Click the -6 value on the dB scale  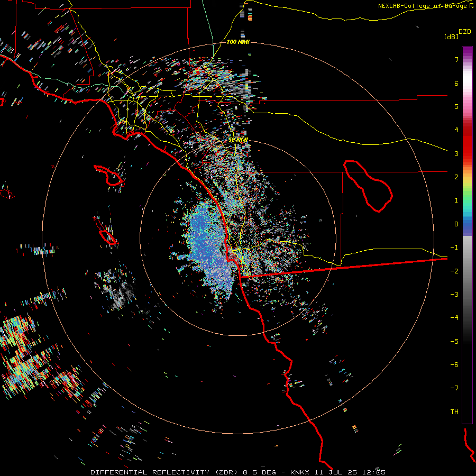pyautogui.click(x=454, y=364)
